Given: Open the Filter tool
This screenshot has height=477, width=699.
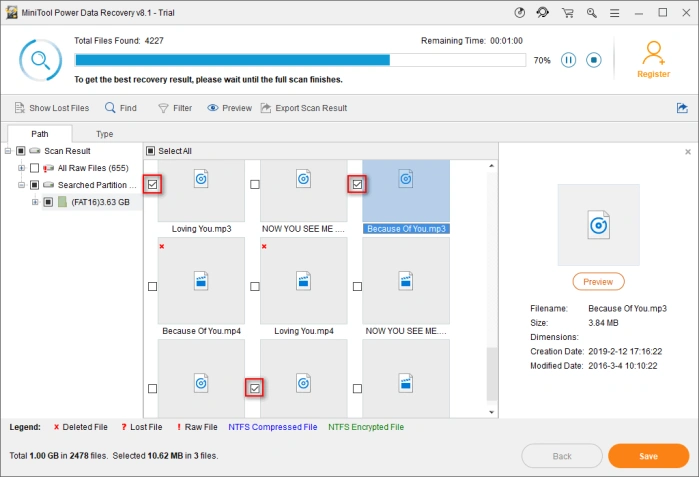Looking at the screenshot, I should click(x=175, y=108).
